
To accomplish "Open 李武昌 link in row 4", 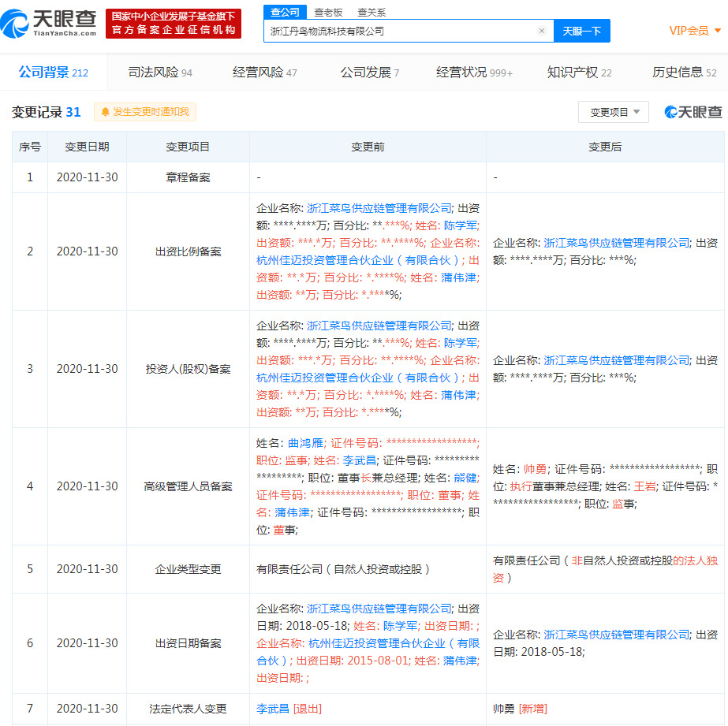I will [360, 460].
